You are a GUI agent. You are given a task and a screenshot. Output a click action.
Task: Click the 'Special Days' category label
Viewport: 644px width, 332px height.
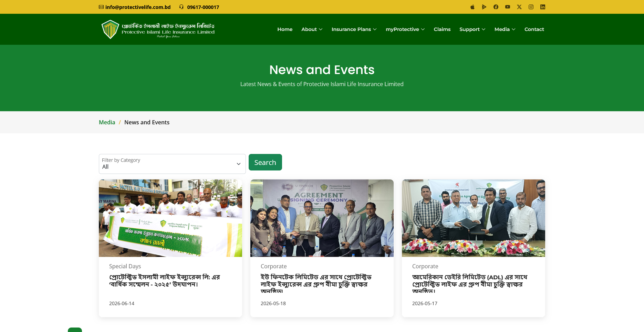coord(125,266)
